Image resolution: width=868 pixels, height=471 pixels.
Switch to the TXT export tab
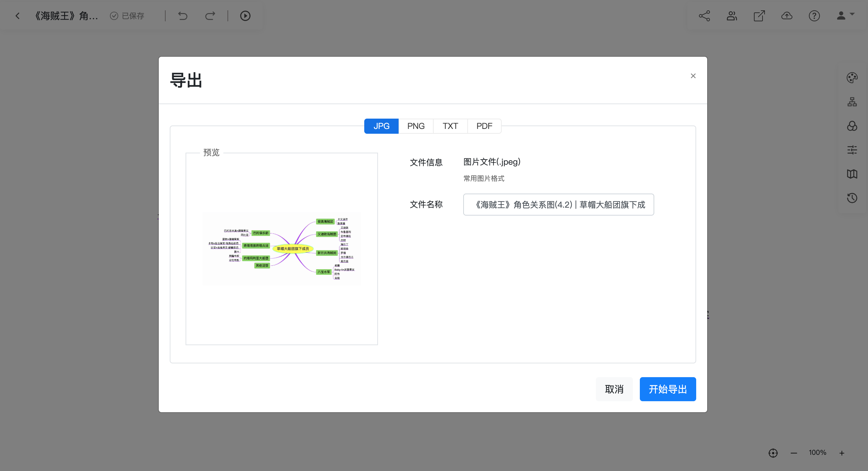(450, 126)
